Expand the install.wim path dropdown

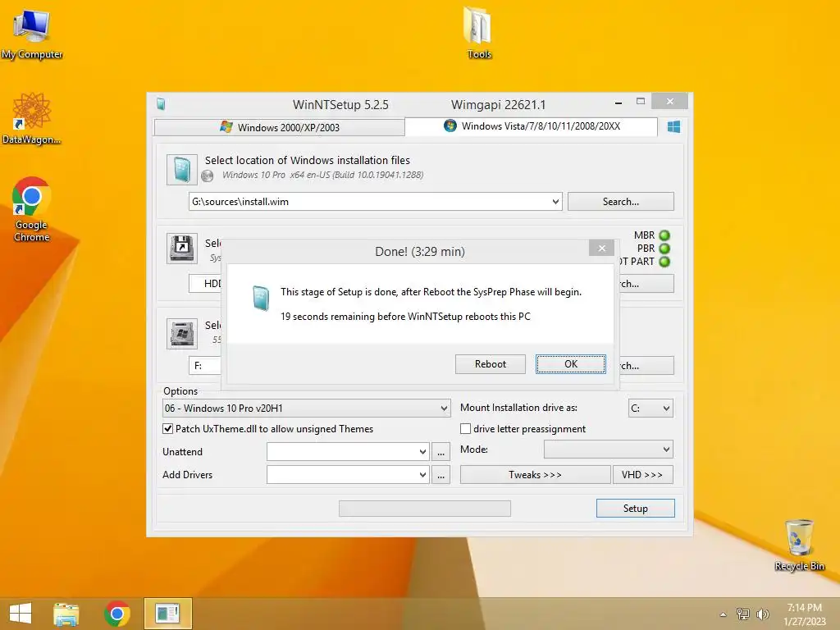pyautogui.click(x=555, y=202)
